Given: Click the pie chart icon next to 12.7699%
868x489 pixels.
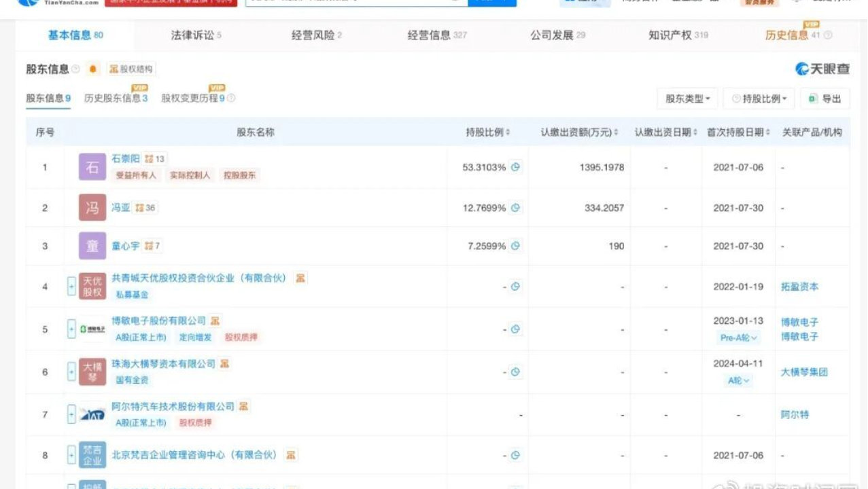Looking at the screenshot, I should [515, 208].
